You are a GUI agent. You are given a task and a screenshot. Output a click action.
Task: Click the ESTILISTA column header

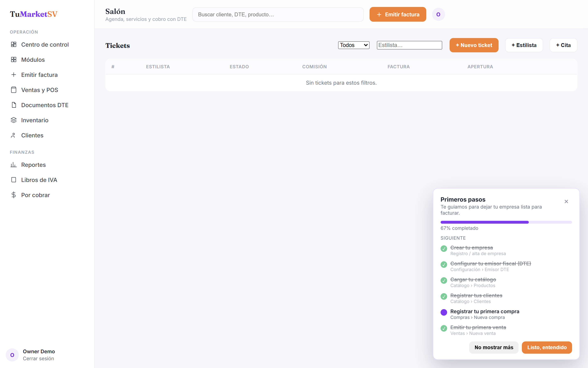coord(158,67)
